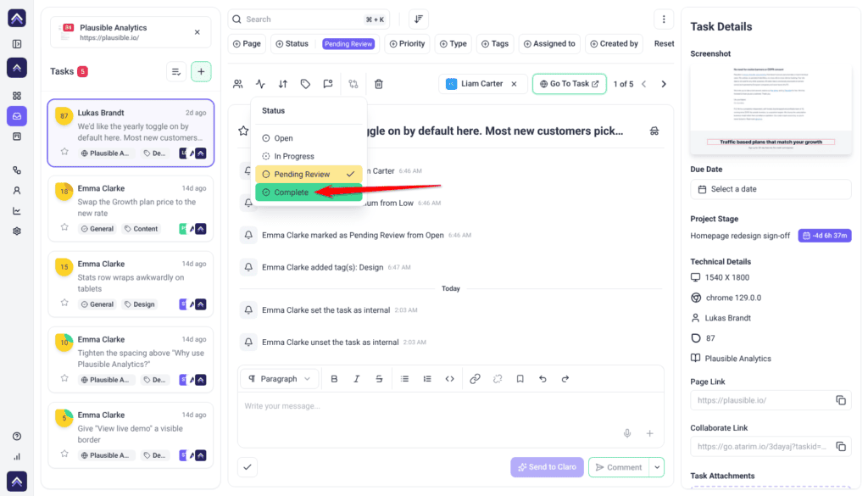The width and height of the screenshot is (868, 496).
Task: Open the inbox icon in left sidebar
Action: (17, 116)
